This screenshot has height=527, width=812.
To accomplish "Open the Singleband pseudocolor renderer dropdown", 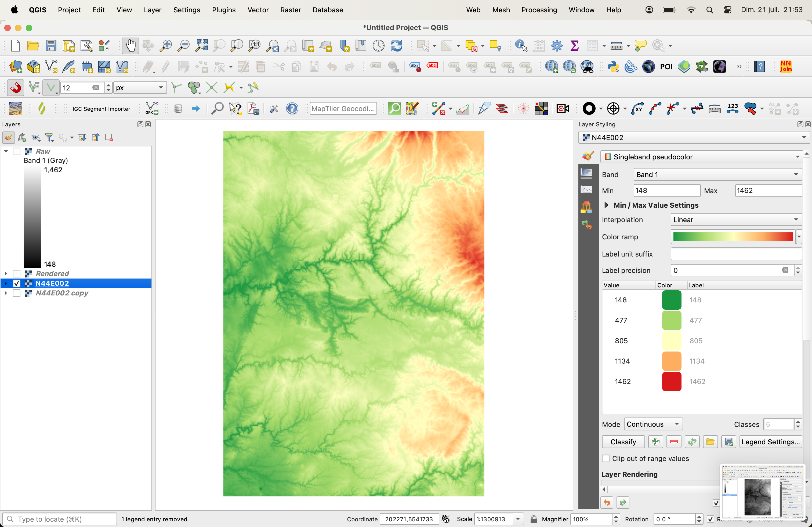I will [x=702, y=157].
